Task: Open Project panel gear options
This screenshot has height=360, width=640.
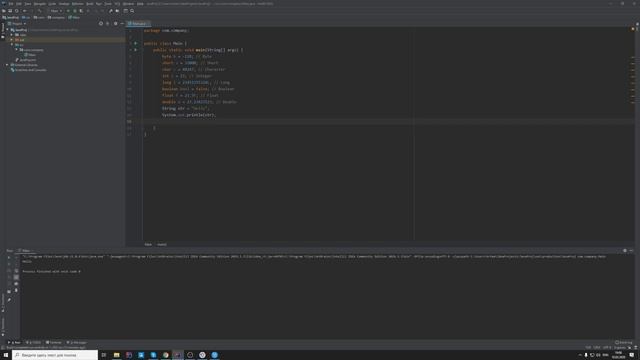Action: coord(116,24)
